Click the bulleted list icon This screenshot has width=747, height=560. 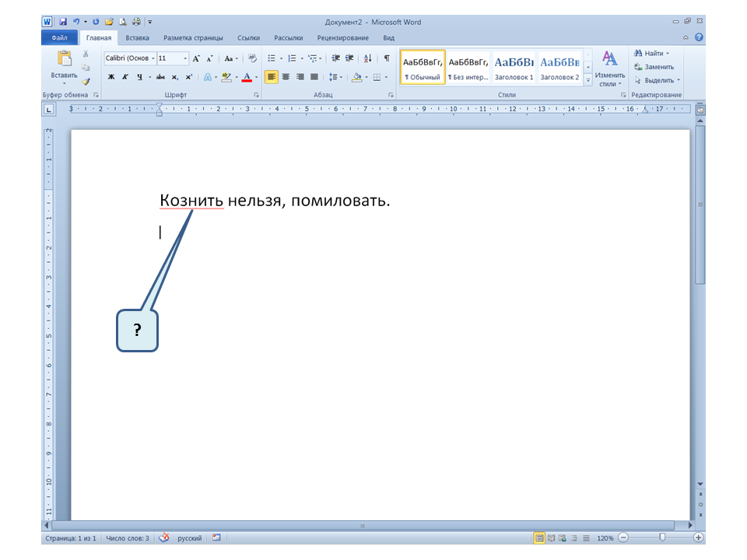click(x=272, y=58)
